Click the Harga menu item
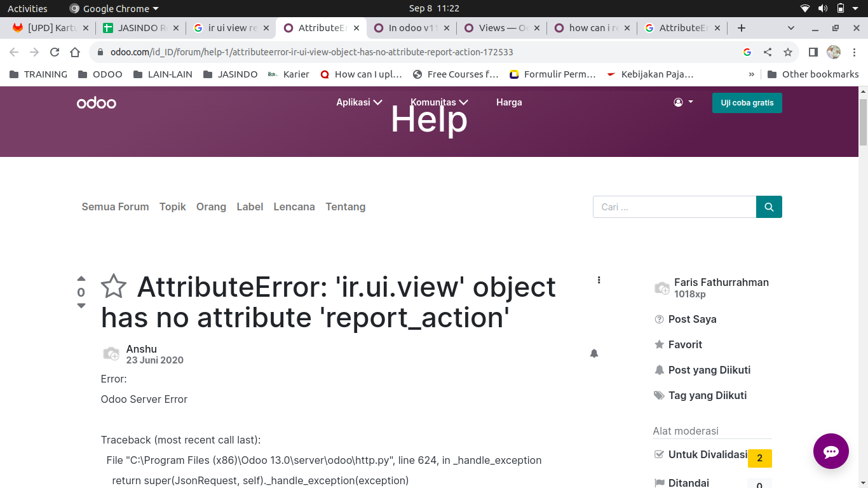Viewport: 868px width, 488px height. tap(509, 102)
